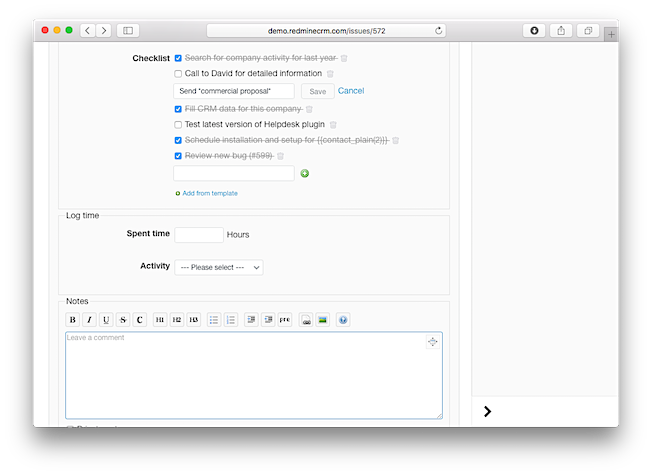
Task: Click the Bold formatting button
Action: click(72, 320)
